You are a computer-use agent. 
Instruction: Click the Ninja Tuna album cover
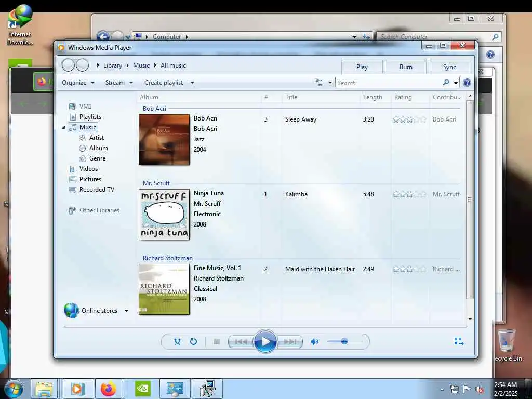pos(164,215)
